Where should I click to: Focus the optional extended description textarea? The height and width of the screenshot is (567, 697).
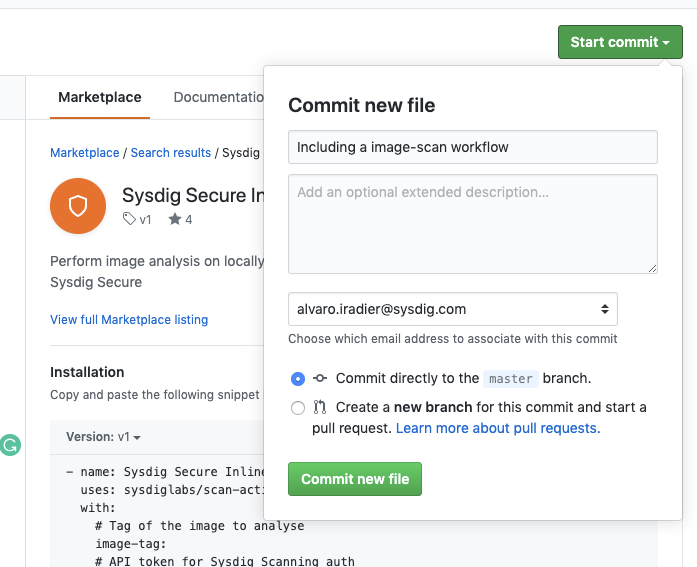pyautogui.click(x=473, y=224)
